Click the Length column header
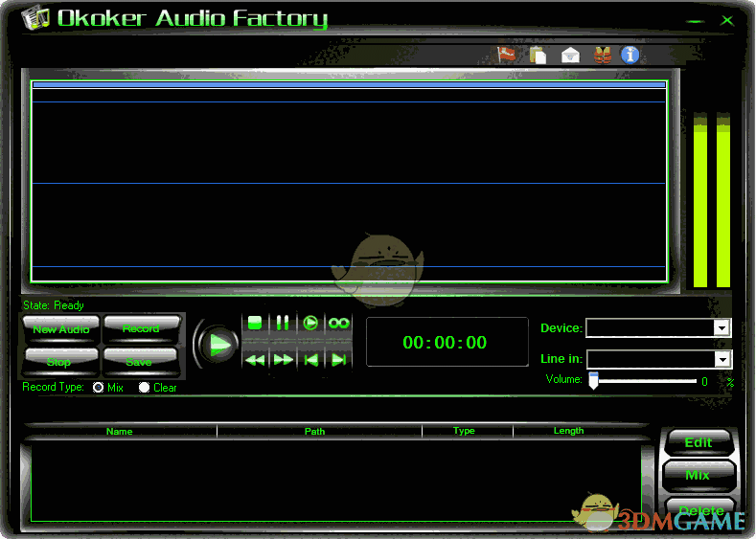 [569, 431]
